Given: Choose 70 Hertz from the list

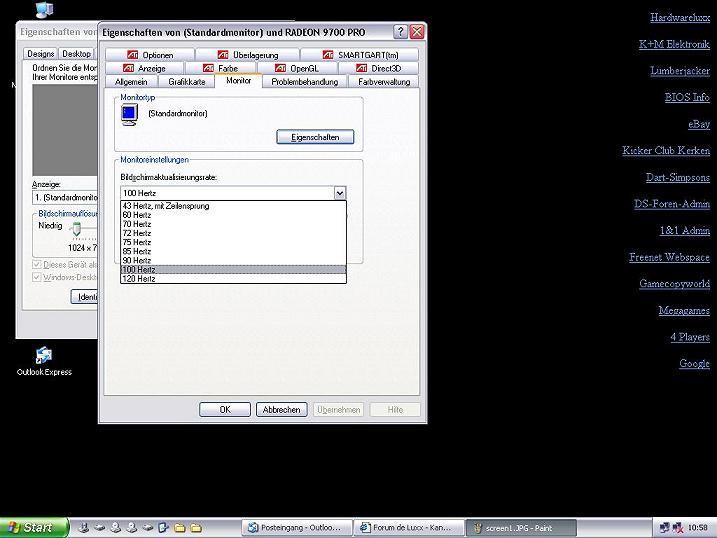Looking at the screenshot, I should [233, 224].
